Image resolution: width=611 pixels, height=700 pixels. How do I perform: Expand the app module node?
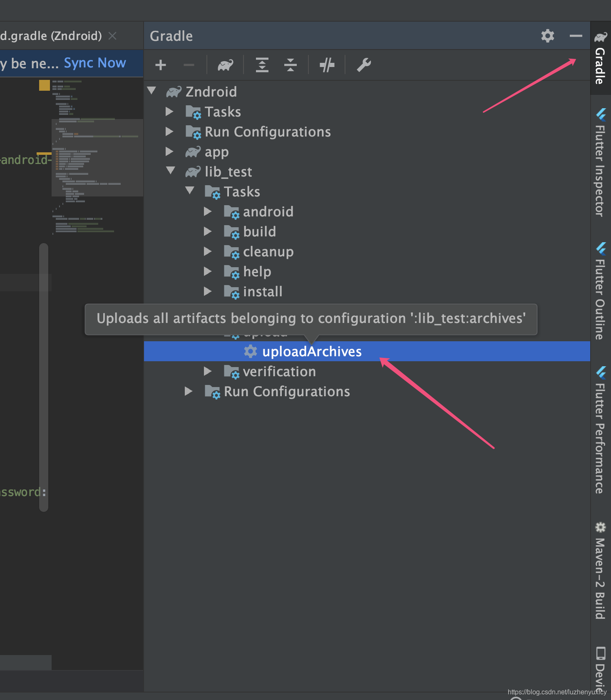pyautogui.click(x=169, y=151)
